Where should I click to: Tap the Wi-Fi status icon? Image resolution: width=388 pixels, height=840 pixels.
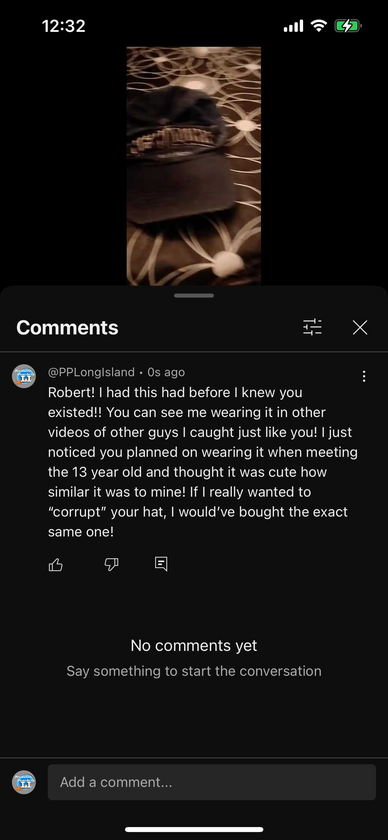(319, 26)
